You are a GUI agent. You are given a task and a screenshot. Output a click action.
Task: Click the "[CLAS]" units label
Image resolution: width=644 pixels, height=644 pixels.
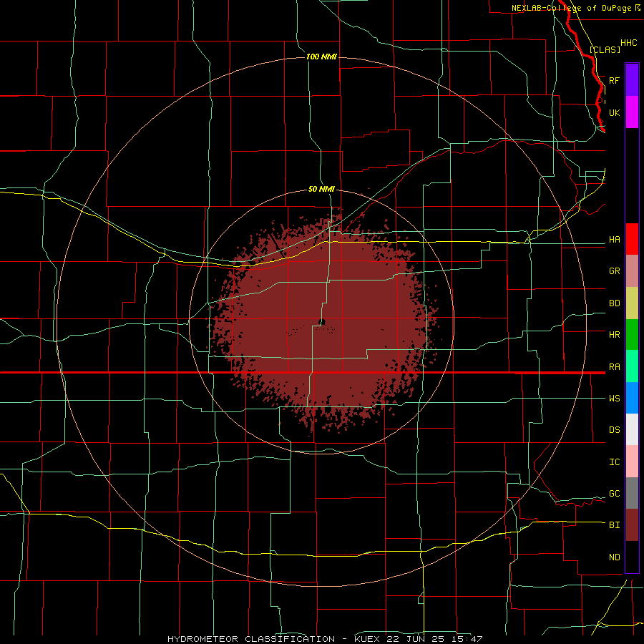pyautogui.click(x=605, y=49)
